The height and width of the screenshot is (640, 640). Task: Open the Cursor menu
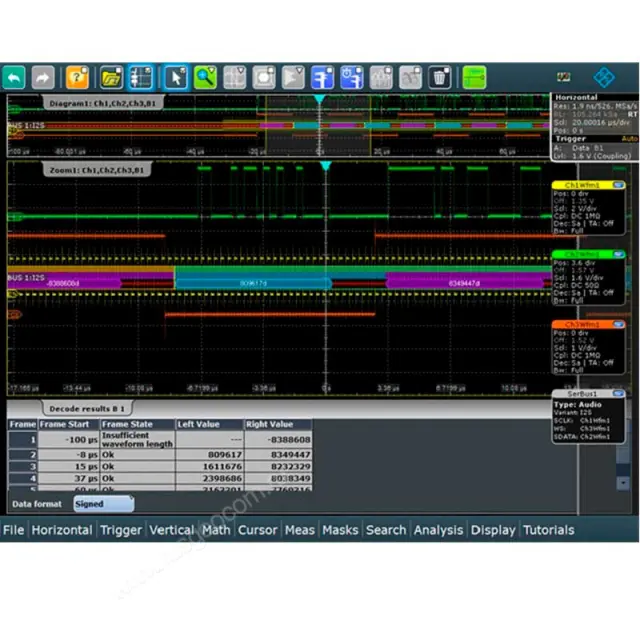coord(257,530)
